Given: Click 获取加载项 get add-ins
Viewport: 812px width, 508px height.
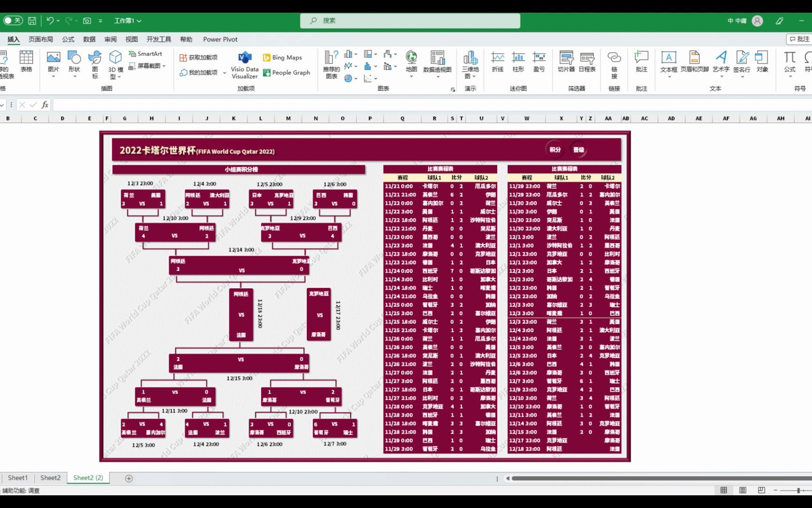Looking at the screenshot, I should point(198,57).
